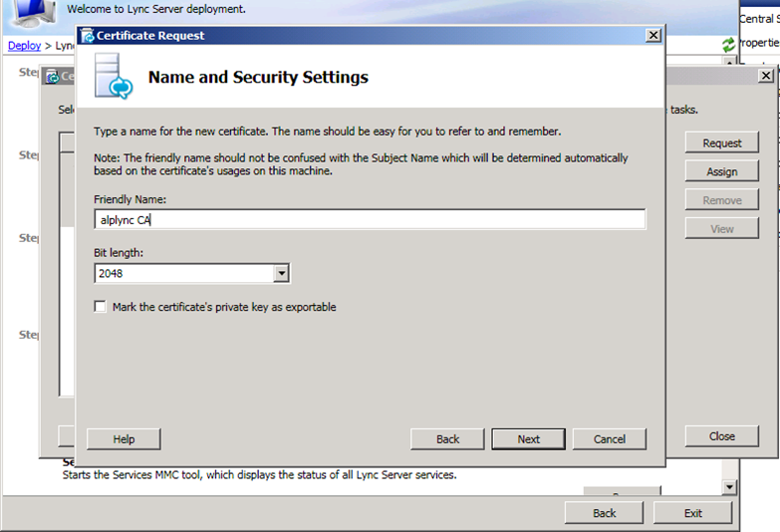Cancel the certificate request
Screen dimensions: 780x532
(610, 439)
